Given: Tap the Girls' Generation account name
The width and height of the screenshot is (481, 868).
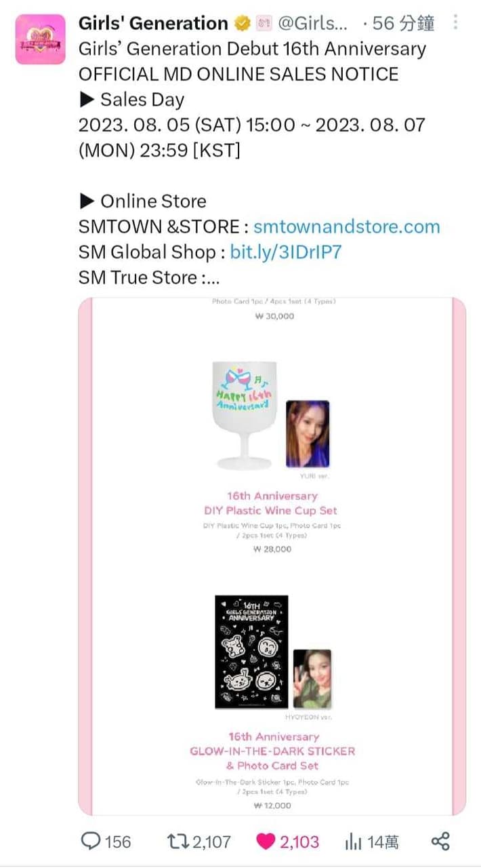Looking at the screenshot, I should coord(153,23).
